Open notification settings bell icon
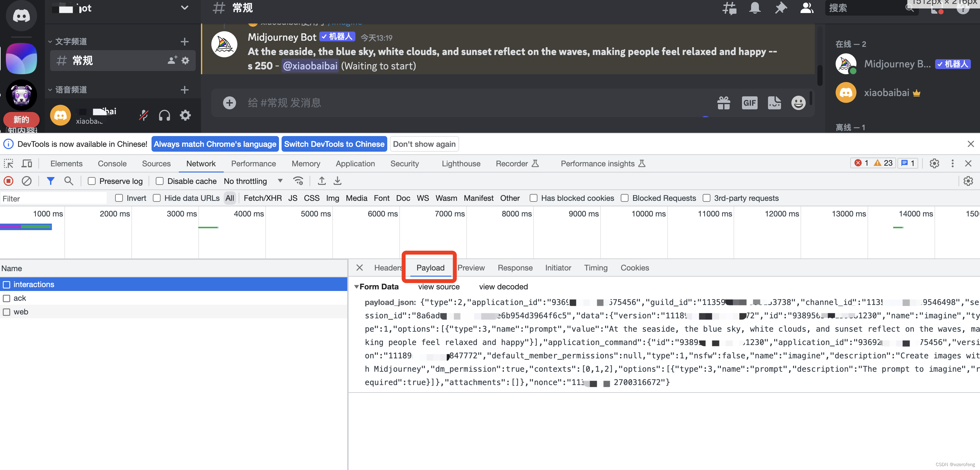The height and width of the screenshot is (470, 980). pyautogui.click(x=755, y=8)
